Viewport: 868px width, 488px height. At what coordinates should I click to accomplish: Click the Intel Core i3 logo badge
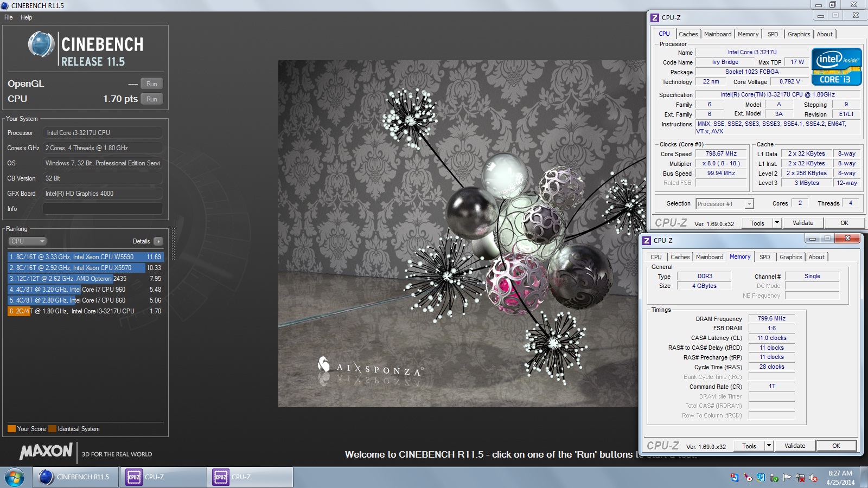(x=837, y=67)
